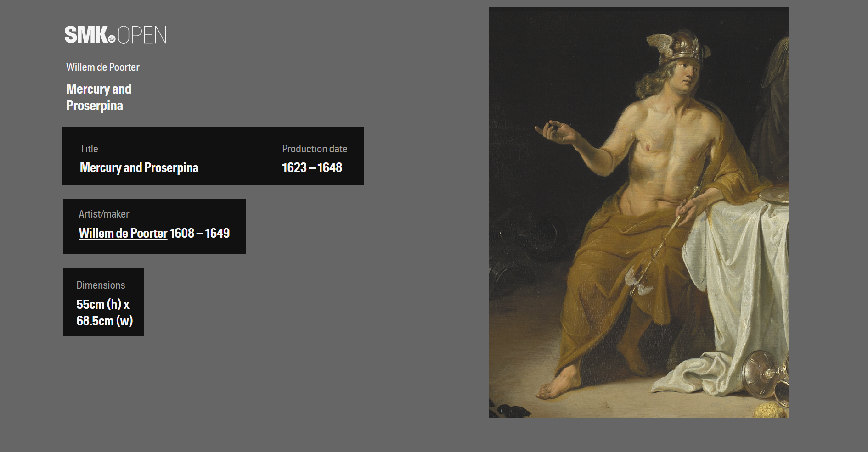Click the Dimensions info box
The image size is (868, 452).
click(103, 302)
